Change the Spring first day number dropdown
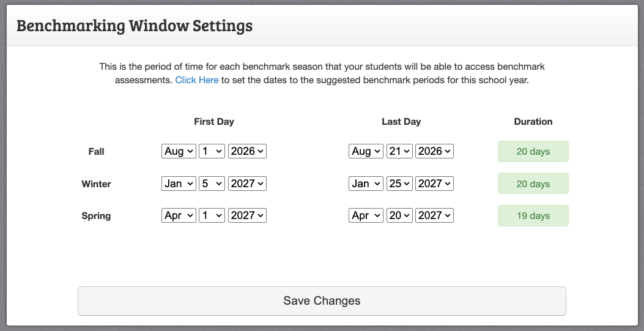This screenshot has width=644, height=331. click(212, 215)
